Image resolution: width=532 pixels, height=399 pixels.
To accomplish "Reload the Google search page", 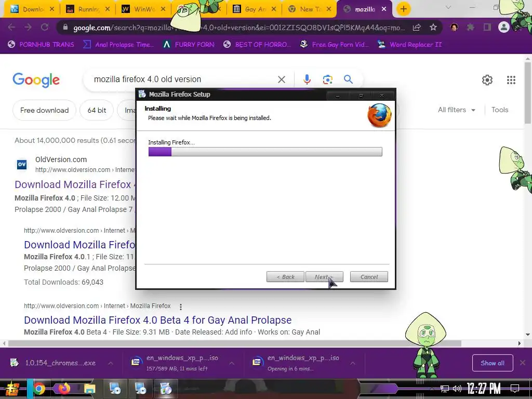I will pos(45,27).
